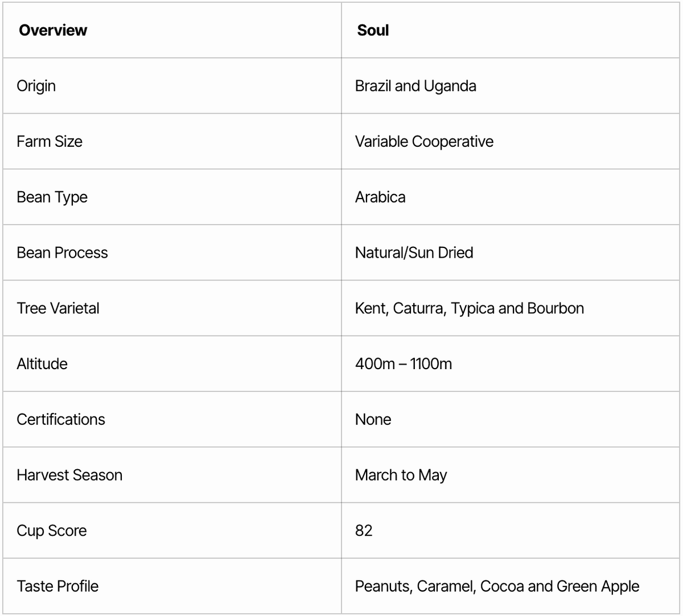Select the Origin row label
Image resolution: width=683 pixels, height=616 pixels.
pos(36,86)
